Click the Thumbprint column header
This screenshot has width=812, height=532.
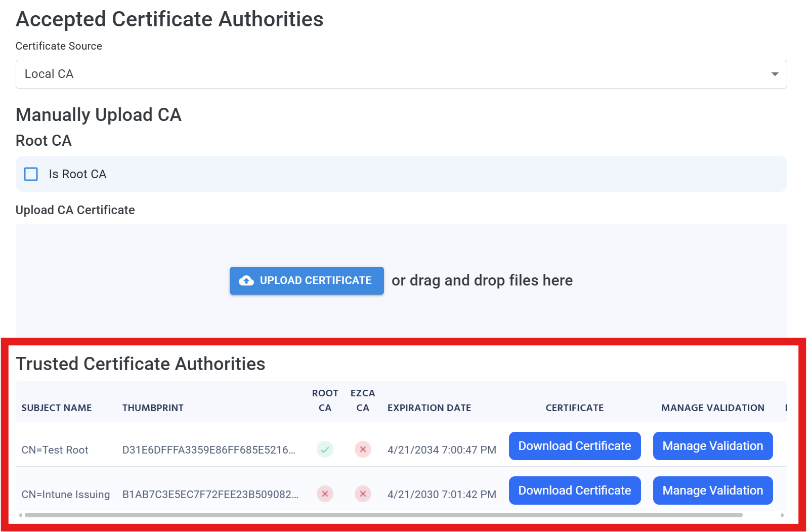pos(153,407)
